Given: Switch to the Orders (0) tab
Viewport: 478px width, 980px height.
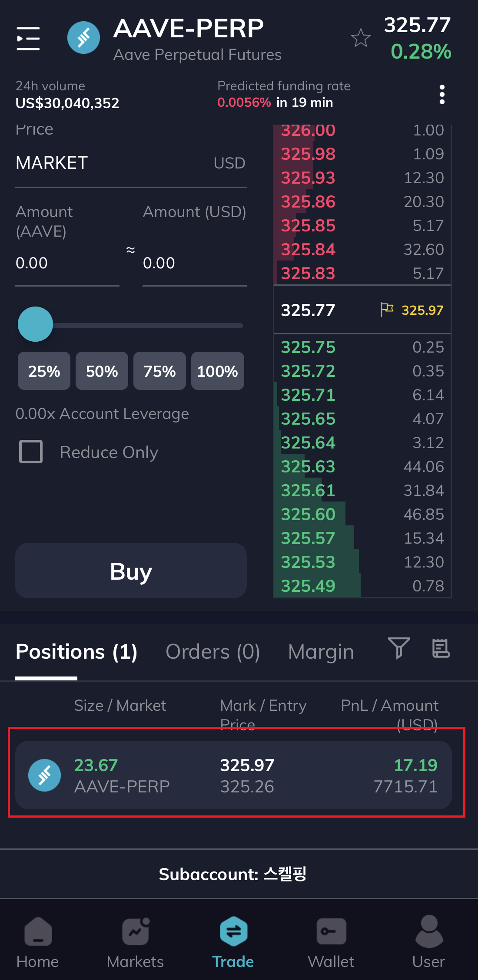Looking at the screenshot, I should [x=213, y=652].
